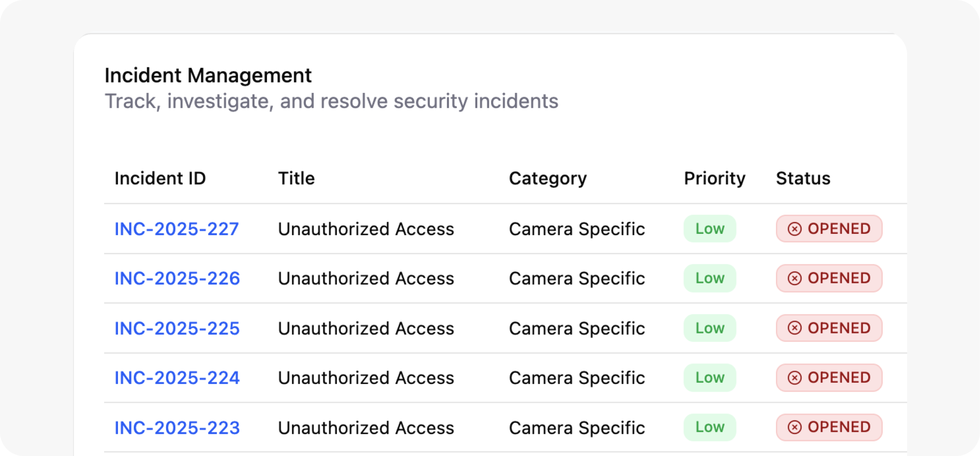The width and height of the screenshot is (980, 456).
Task: Click the Low priority badge for INC-2025-227
Action: [x=710, y=229]
